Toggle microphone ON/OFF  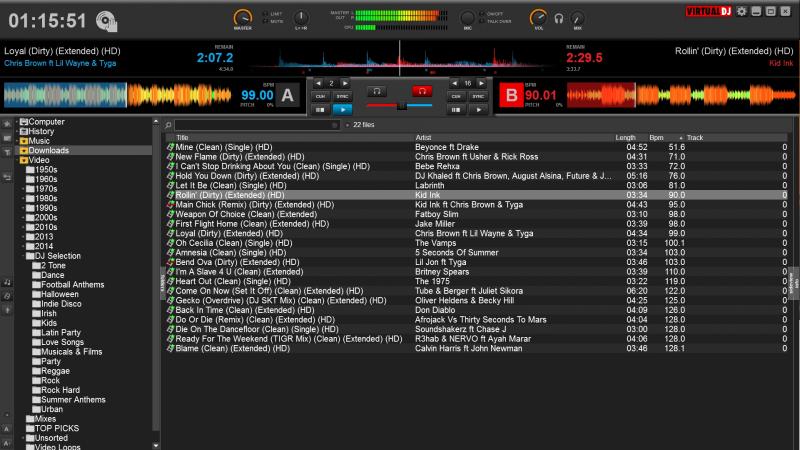[491, 14]
